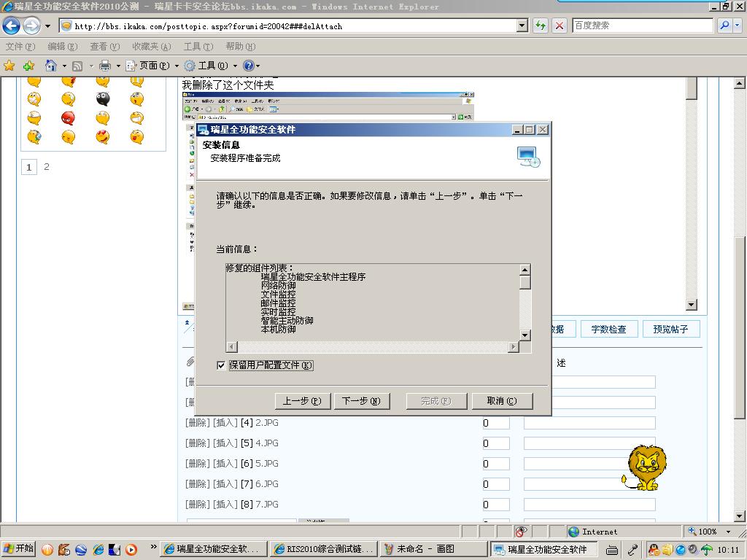Open the 查看(V) menu
The image size is (747, 560).
[x=105, y=46]
